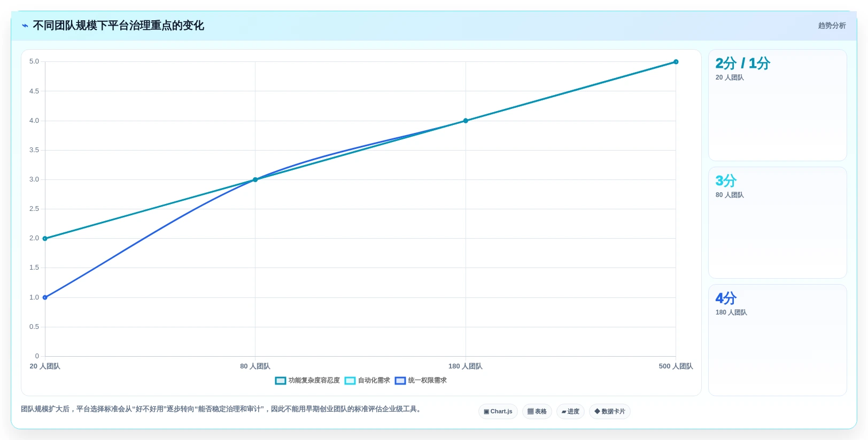
Task: Click the data point at 3.0 for 80 人团队
Action: (255, 180)
